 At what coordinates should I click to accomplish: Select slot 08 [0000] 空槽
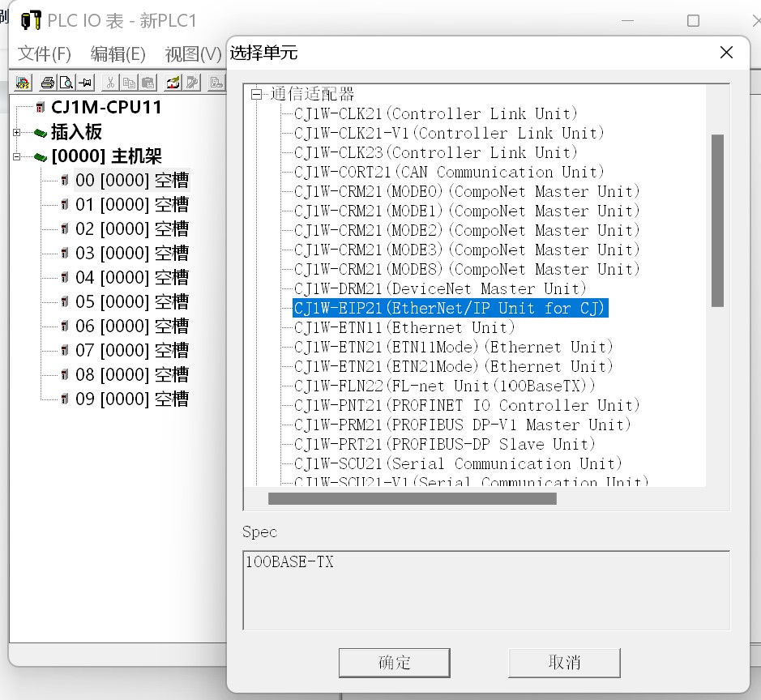(x=131, y=374)
